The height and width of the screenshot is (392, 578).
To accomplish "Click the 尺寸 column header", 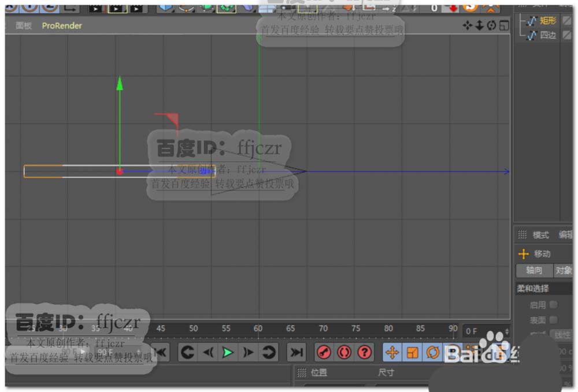I will coord(386,373).
